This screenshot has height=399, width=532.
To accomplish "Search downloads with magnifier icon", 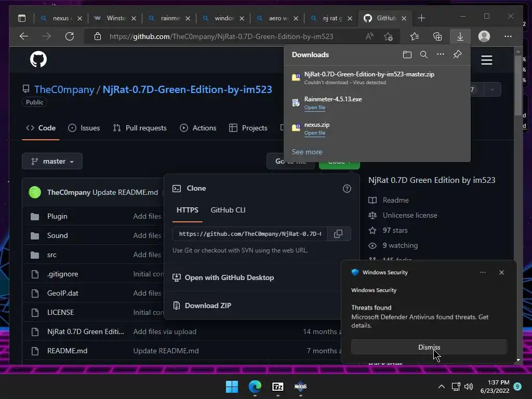I will coord(424,54).
